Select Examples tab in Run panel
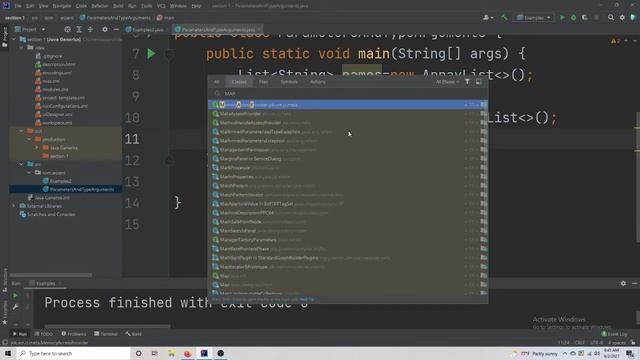Screen dimensions: 640x360 tap(45, 283)
